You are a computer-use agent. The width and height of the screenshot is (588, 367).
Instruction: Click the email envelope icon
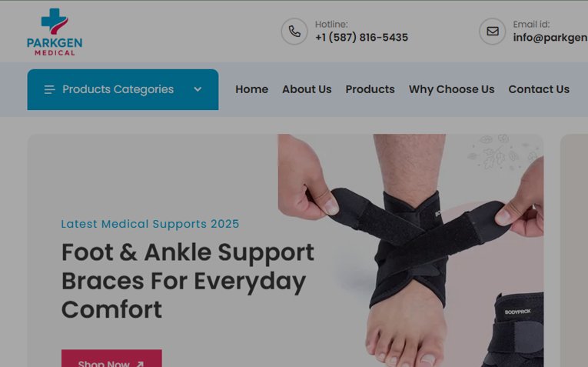point(493,32)
